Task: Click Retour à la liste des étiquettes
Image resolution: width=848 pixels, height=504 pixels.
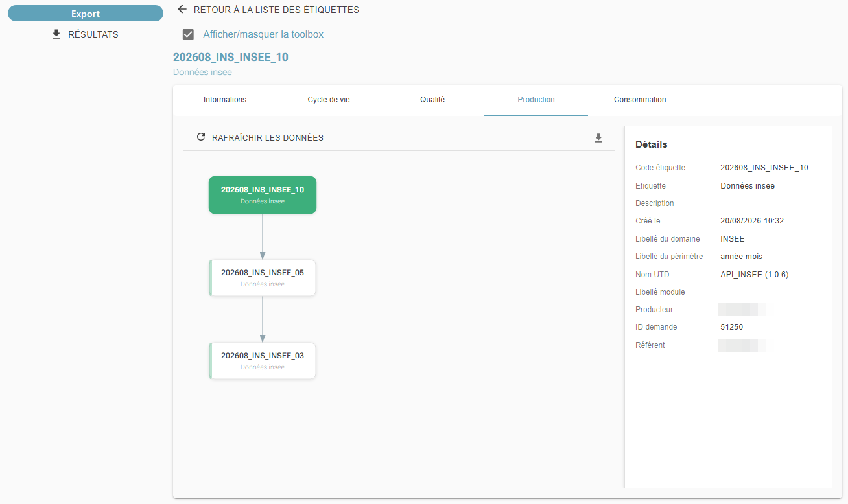Action: click(276, 10)
